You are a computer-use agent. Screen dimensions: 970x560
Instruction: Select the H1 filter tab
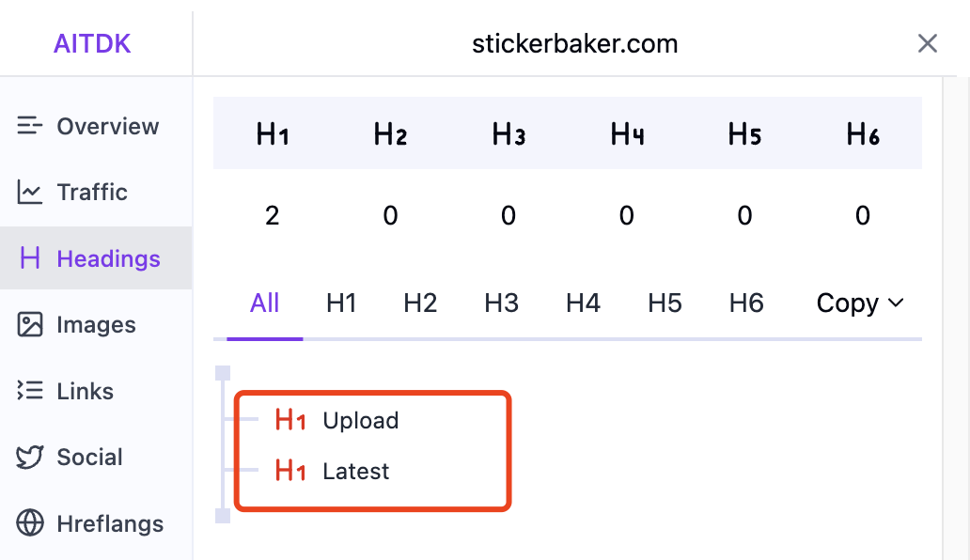[341, 303]
